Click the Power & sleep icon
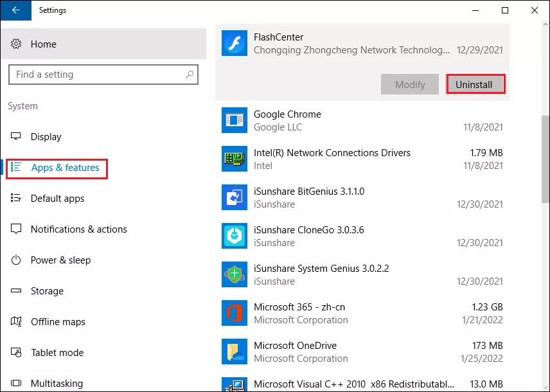Image resolution: width=550 pixels, height=392 pixels. pyautogui.click(x=16, y=260)
